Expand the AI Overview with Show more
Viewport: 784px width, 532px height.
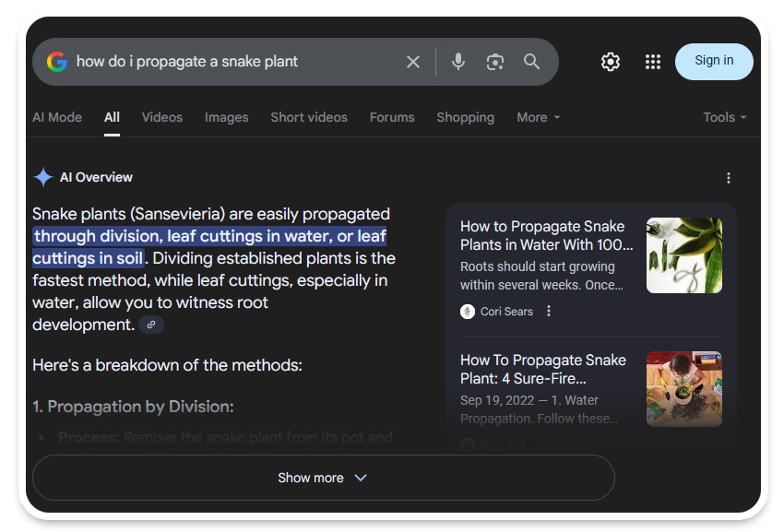[323, 478]
